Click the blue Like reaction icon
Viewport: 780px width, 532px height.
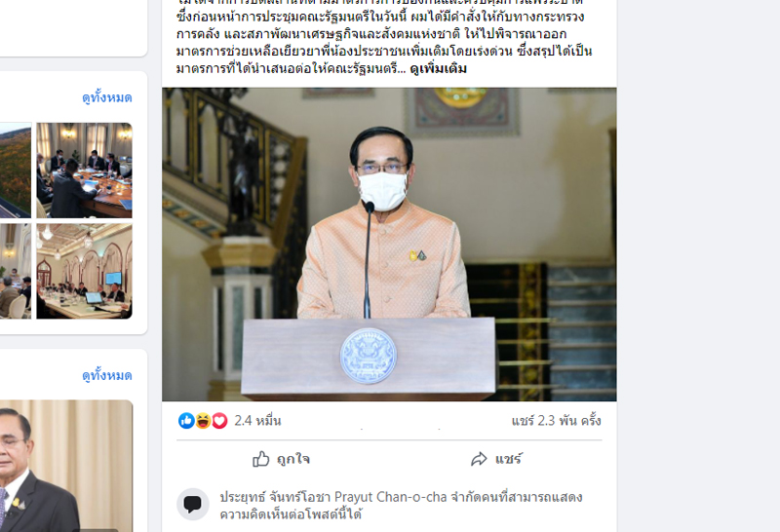(186, 421)
